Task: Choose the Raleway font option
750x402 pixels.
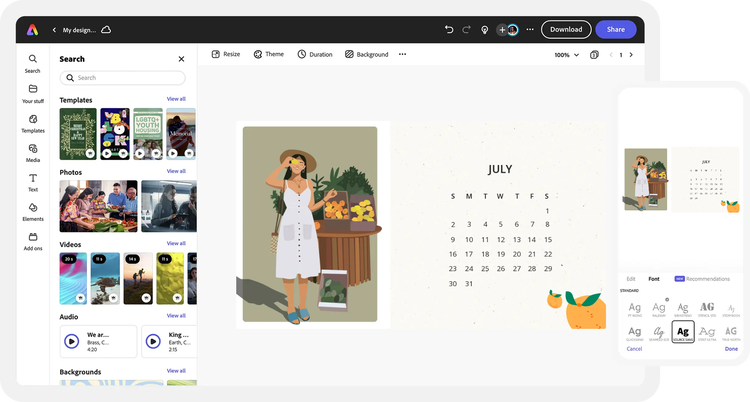Action: point(659,309)
